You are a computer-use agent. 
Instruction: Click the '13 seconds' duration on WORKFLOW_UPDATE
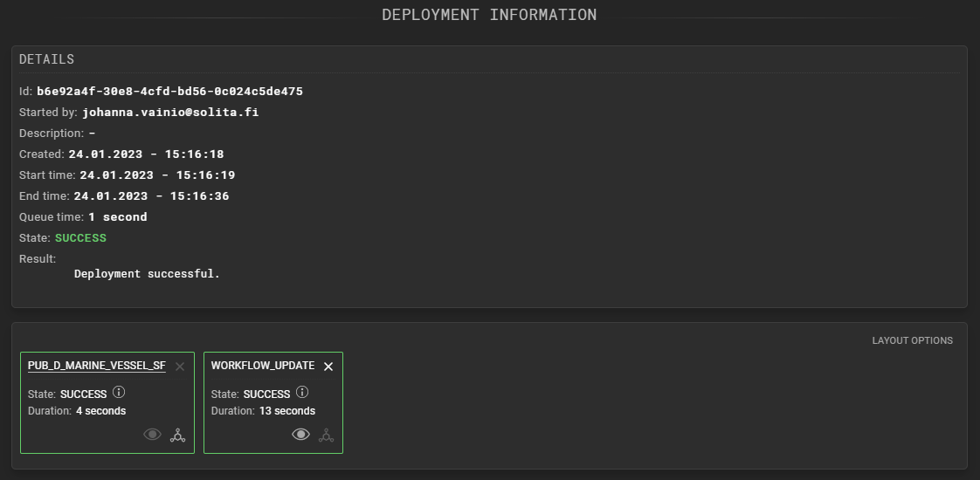[287, 411]
